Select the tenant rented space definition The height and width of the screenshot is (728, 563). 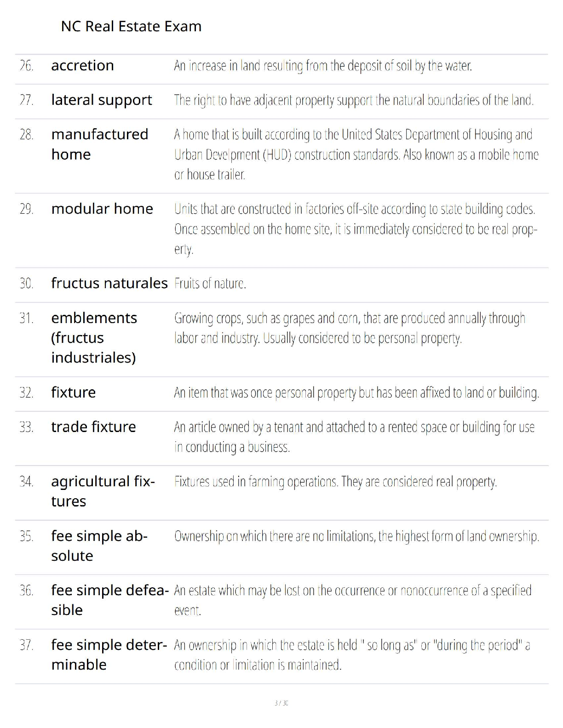(354, 437)
